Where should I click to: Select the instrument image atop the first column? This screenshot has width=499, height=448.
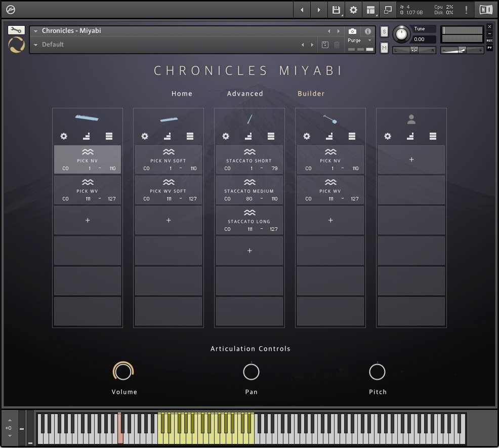(x=87, y=118)
